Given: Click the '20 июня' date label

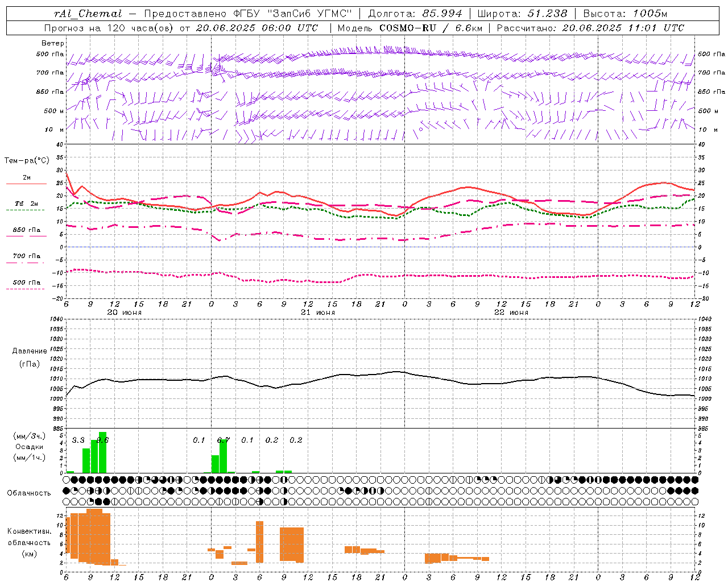Looking at the screenshot, I should point(125,313).
